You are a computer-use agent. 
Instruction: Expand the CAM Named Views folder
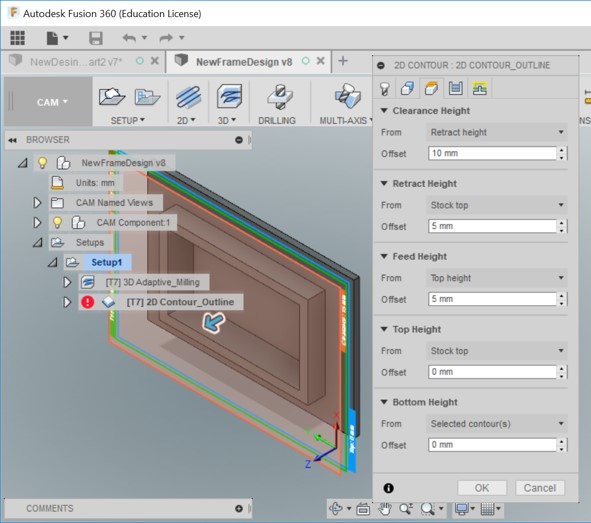pyautogui.click(x=37, y=203)
